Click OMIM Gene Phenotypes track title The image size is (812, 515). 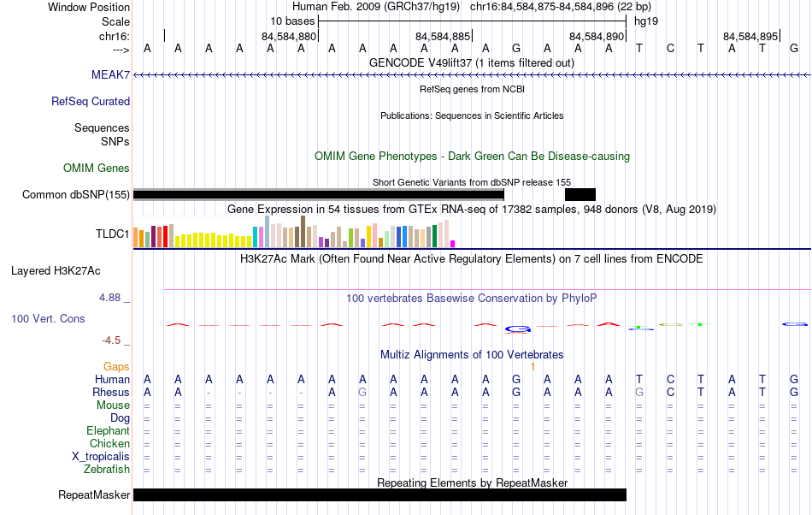pos(472,156)
